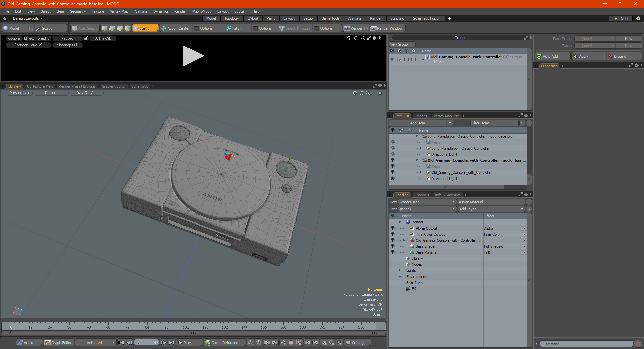Toggle visibility of Base Material

point(392,252)
